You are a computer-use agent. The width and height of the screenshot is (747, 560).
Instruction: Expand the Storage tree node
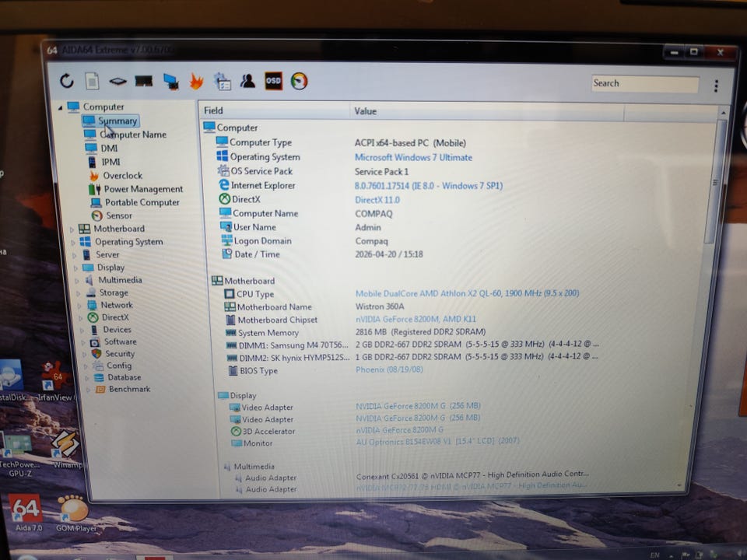(x=79, y=293)
